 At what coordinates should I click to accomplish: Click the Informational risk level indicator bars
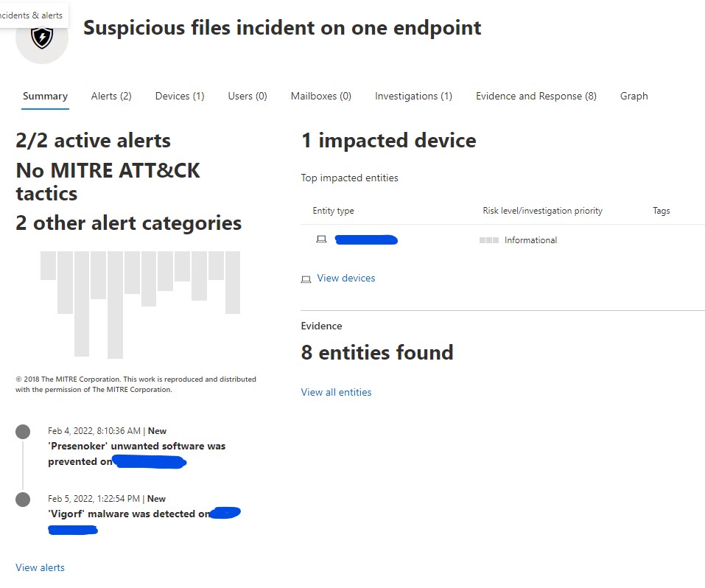click(x=489, y=240)
